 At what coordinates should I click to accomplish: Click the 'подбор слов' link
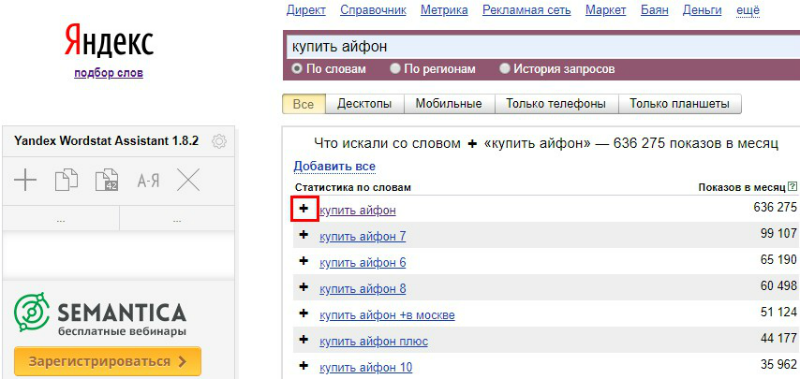tap(109, 73)
